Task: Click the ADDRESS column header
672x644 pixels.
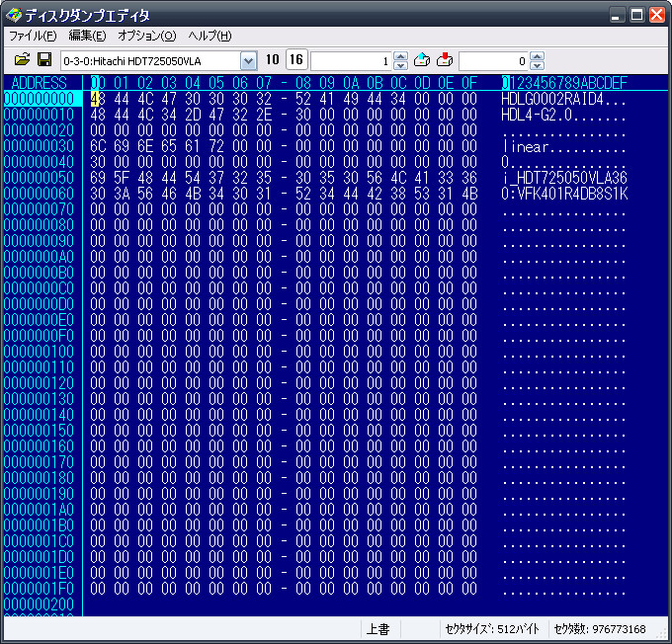Action: coord(39,83)
